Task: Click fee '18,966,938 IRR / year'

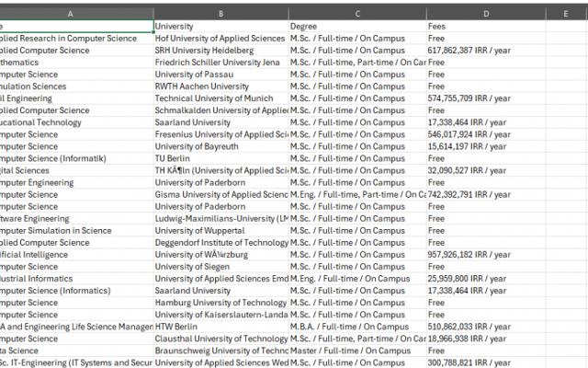Action: click(x=486, y=339)
